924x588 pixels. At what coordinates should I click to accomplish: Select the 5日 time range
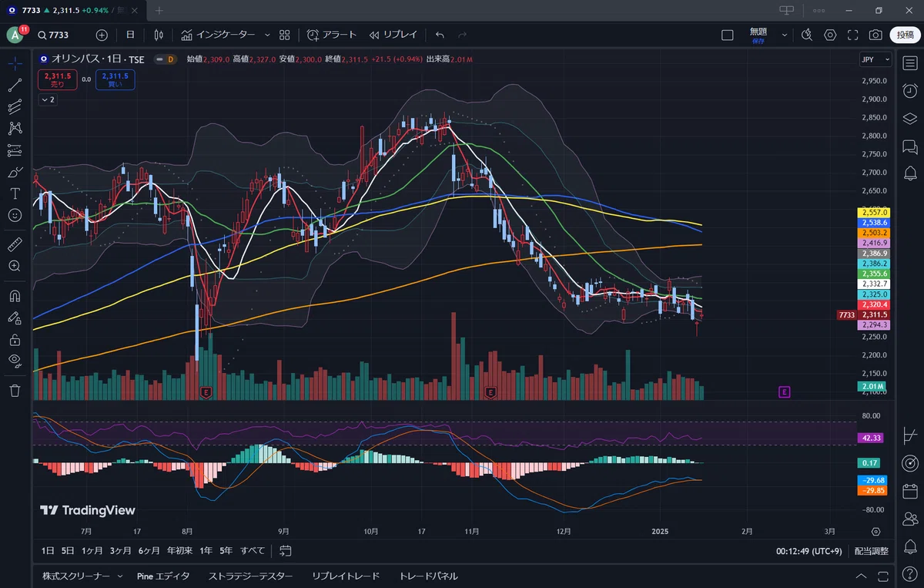68,550
